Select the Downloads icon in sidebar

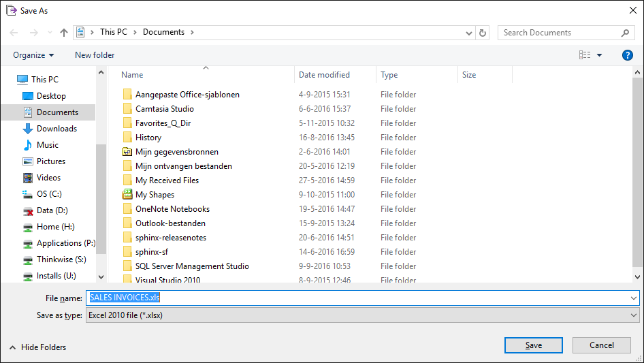point(28,129)
